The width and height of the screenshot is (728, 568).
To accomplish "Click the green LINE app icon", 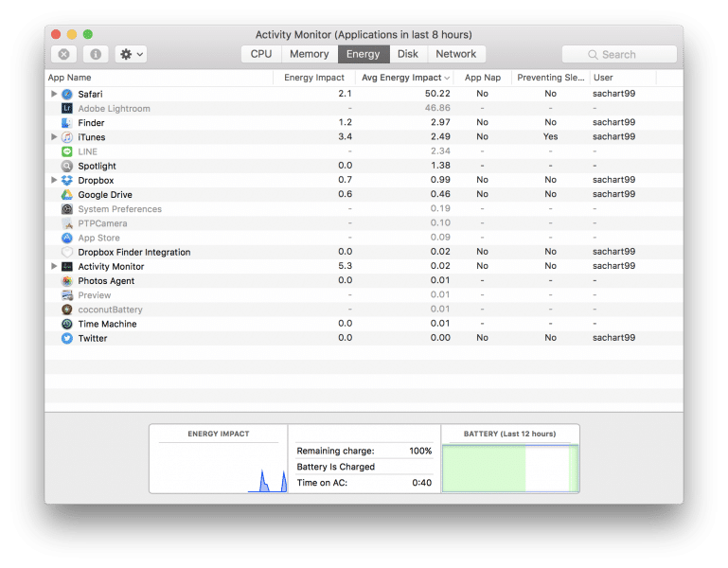I will click(x=67, y=151).
